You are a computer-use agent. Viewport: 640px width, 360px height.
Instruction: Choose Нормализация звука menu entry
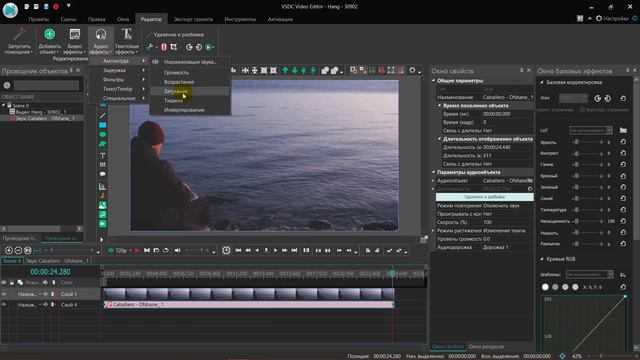click(190, 62)
